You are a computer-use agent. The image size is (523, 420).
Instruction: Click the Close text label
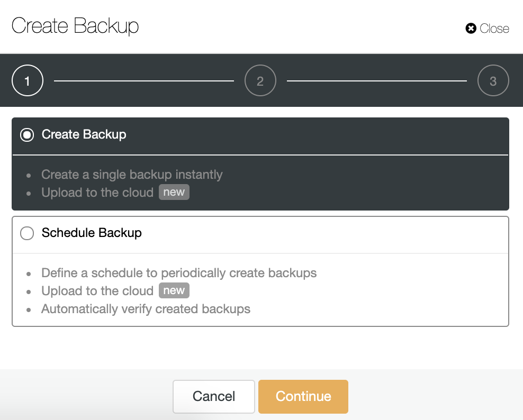(x=494, y=29)
